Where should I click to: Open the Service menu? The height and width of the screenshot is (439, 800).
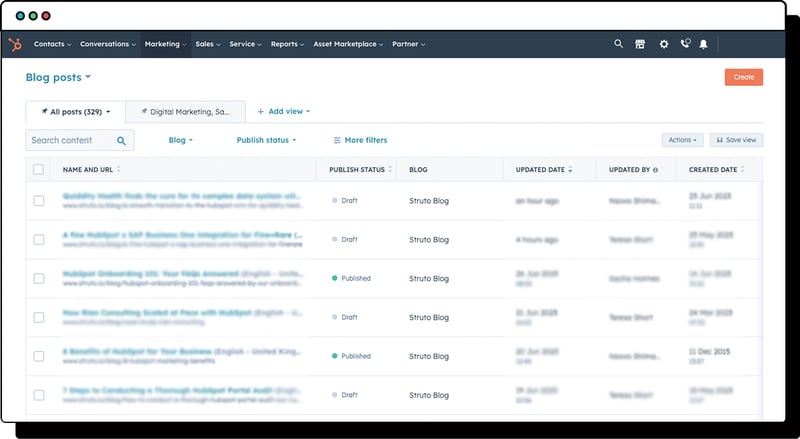coord(245,44)
